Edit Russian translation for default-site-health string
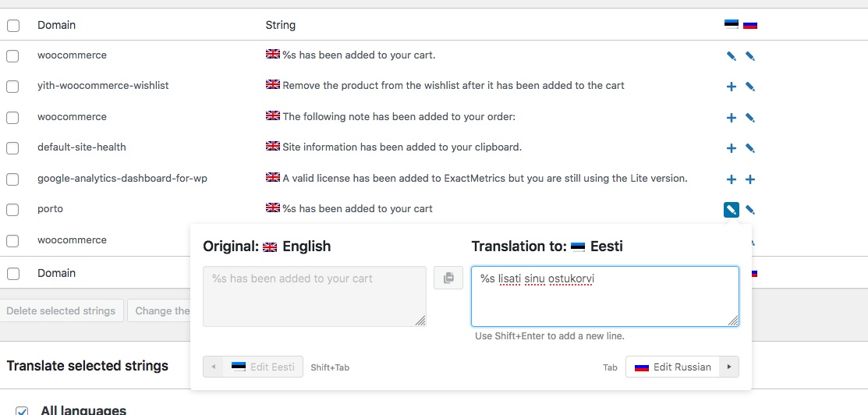This screenshot has width=868, height=415. point(750,148)
